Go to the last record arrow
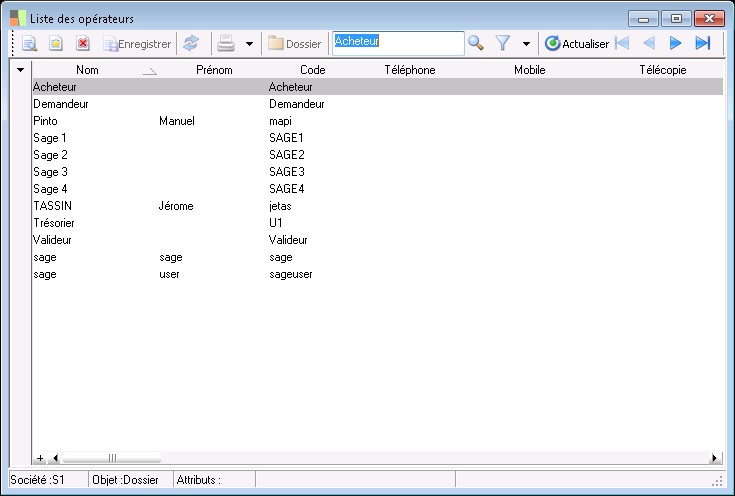735x496 pixels. click(703, 43)
